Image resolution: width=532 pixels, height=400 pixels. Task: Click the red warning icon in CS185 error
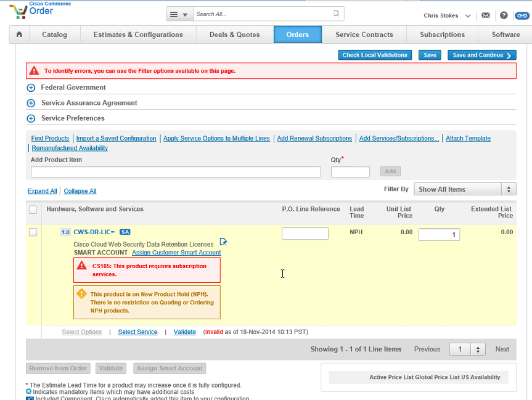tap(81, 265)
